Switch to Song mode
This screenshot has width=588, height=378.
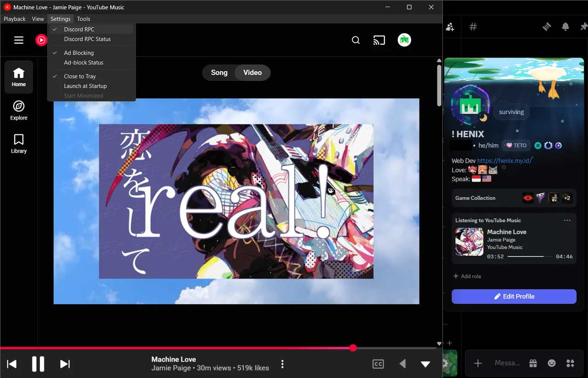219,73
